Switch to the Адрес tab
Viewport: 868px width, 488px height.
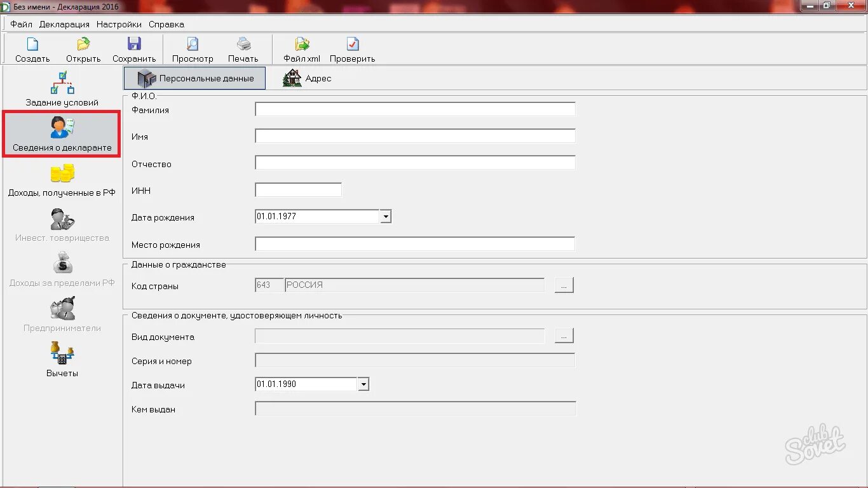click(x=307, y=78)
